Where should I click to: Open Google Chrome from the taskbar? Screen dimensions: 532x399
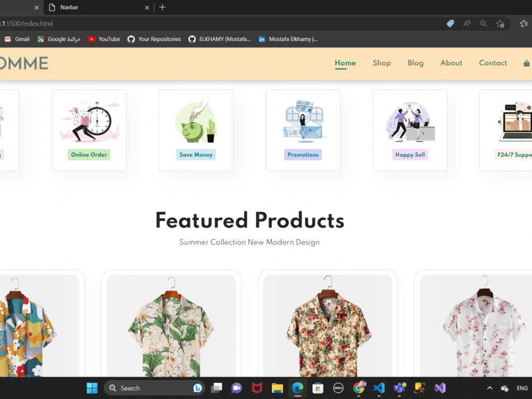point(359,388)
